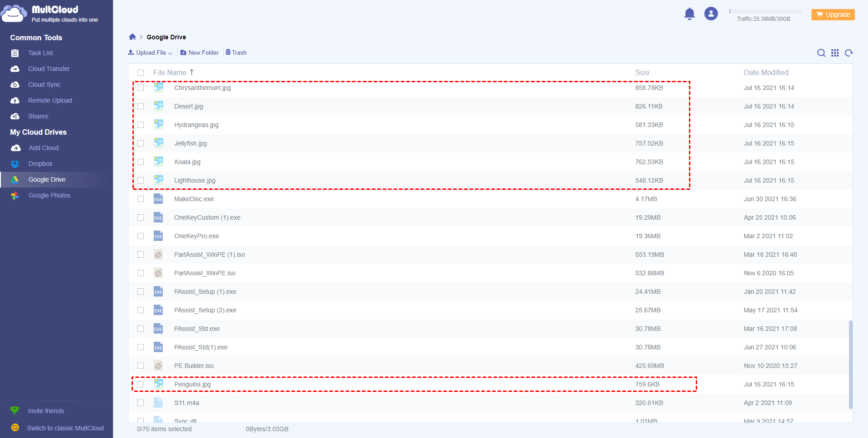Open the Trash

[236, 53]
